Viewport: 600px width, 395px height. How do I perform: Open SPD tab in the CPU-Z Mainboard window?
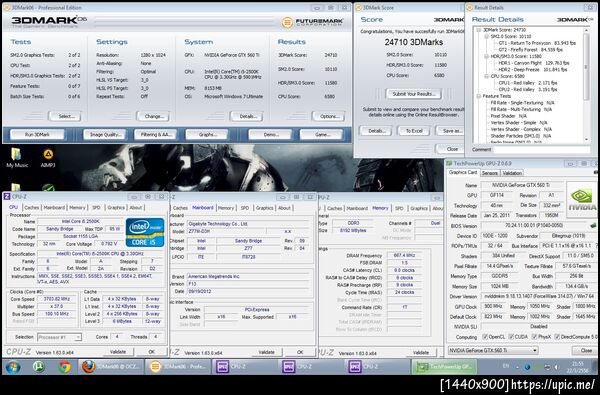coord(245,208)
